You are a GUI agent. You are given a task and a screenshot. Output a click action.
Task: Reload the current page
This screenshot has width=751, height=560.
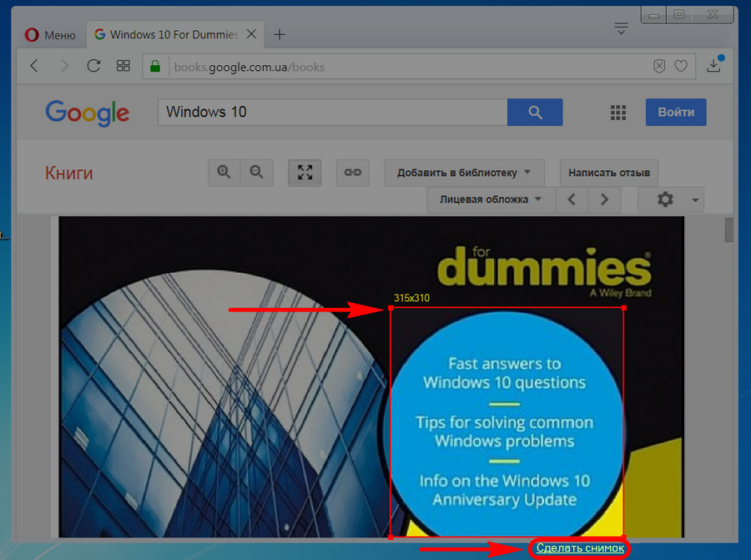(93, 66)
